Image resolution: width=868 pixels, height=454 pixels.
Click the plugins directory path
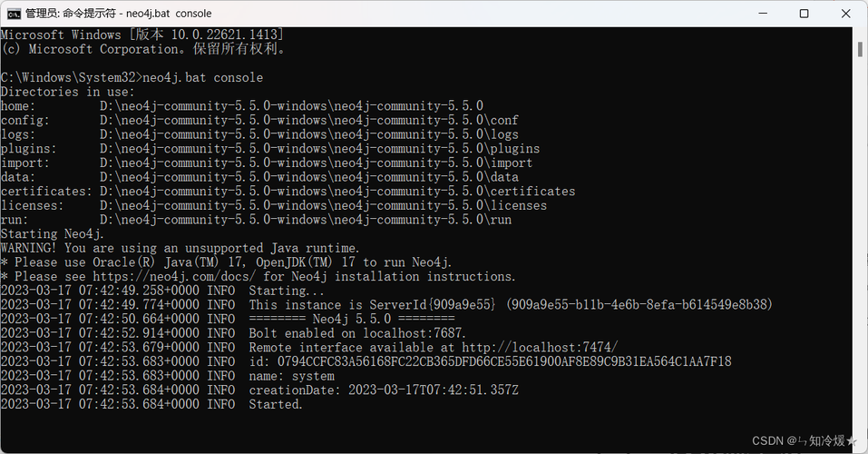click(x=319, y=149)
